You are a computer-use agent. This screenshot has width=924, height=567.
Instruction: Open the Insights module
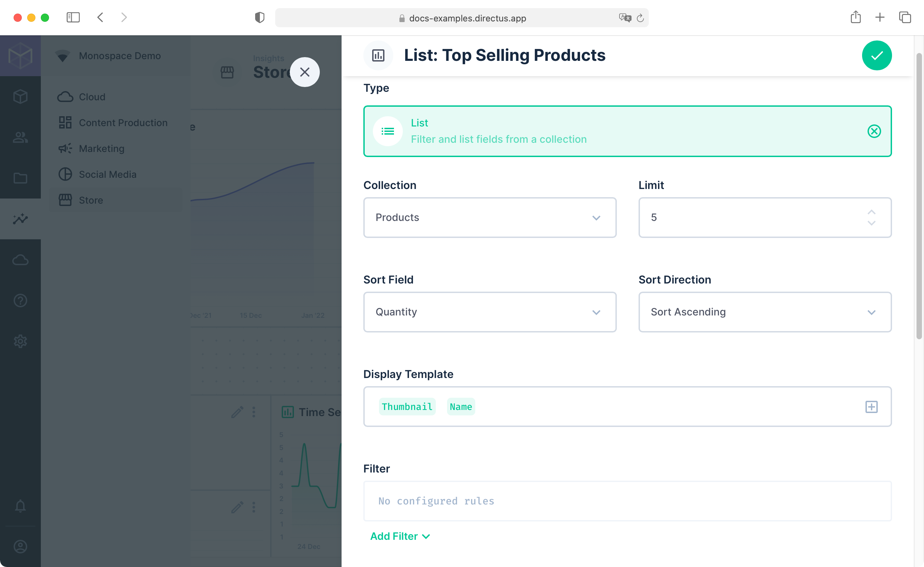(20, 219)
